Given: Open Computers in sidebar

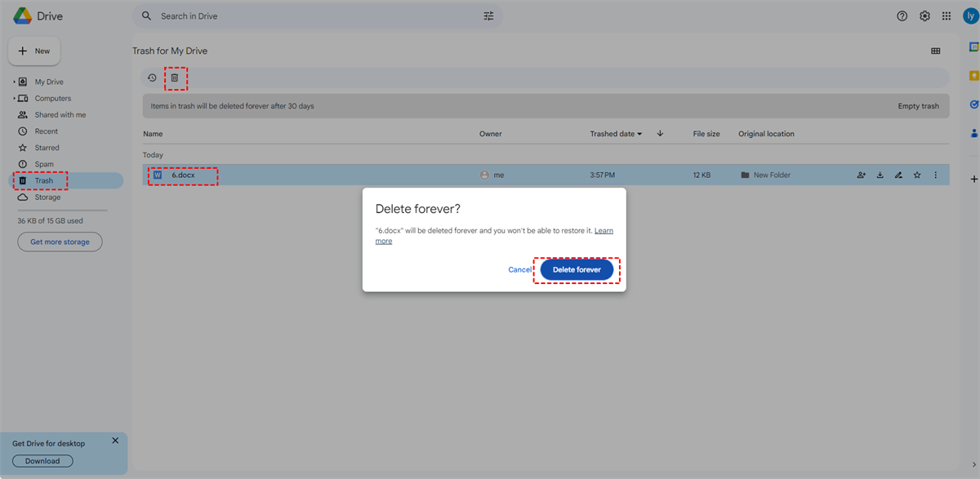Looking at the screenshot, I should pos(52,98).
